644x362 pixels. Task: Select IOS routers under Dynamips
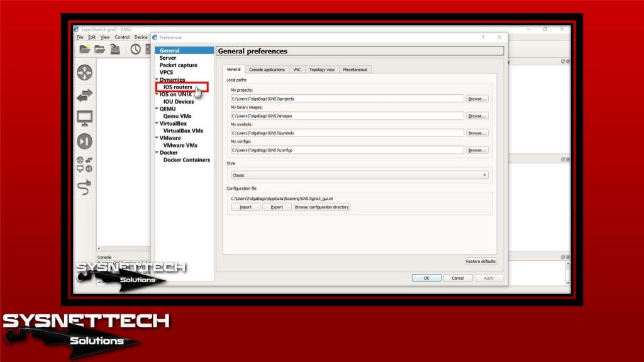point(177,87)
